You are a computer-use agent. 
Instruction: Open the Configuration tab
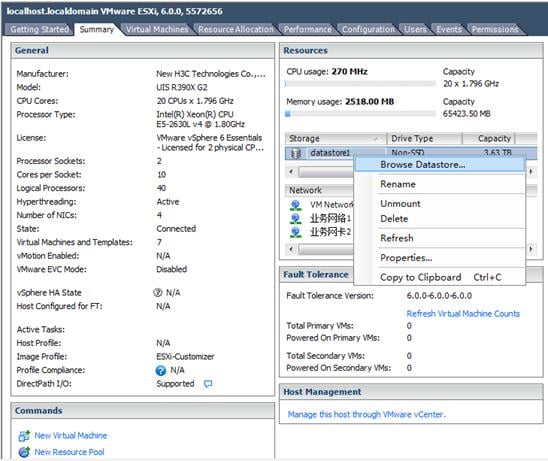[x=368, y=29]
